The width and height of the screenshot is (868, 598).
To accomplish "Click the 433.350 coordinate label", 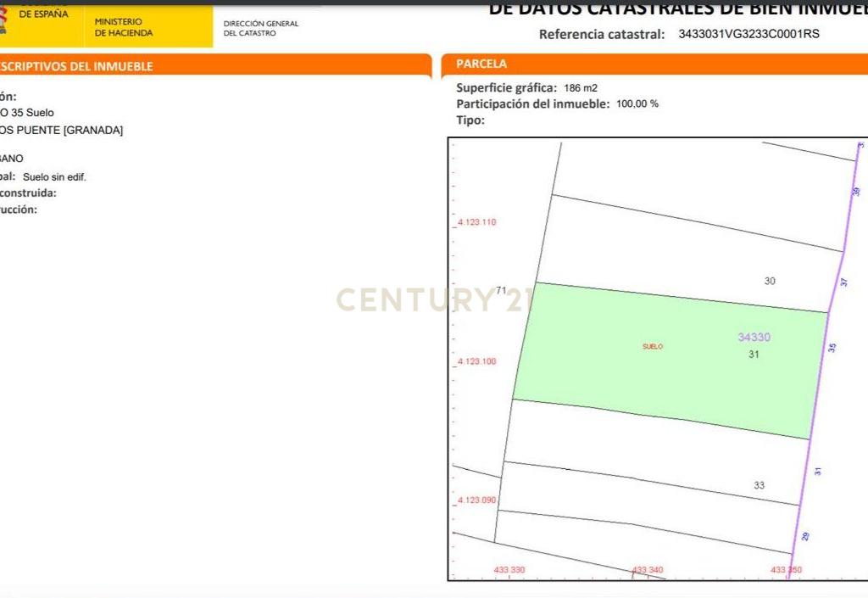I will pyautogui.click(x=786, y=570).
